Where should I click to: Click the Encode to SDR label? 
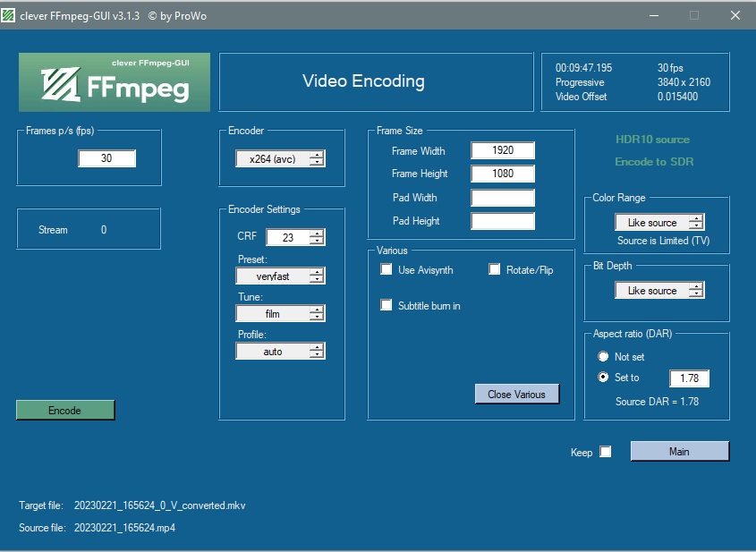[654, 162]
